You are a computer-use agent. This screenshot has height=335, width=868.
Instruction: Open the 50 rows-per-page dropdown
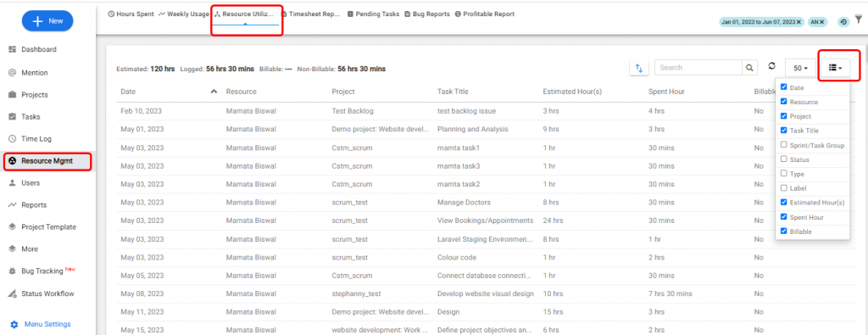coord(800,68)
